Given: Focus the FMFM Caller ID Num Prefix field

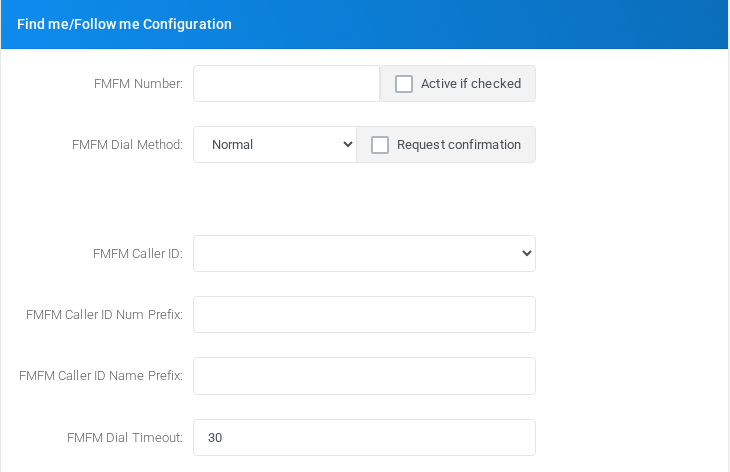Looking at the screenshot, I should [x=364, y=315].
